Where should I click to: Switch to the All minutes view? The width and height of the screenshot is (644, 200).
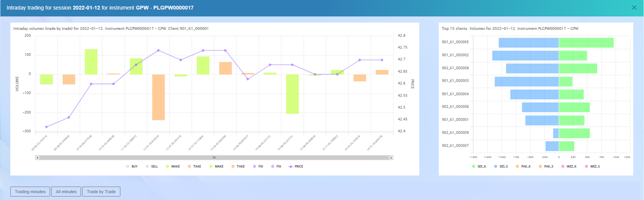66,192
